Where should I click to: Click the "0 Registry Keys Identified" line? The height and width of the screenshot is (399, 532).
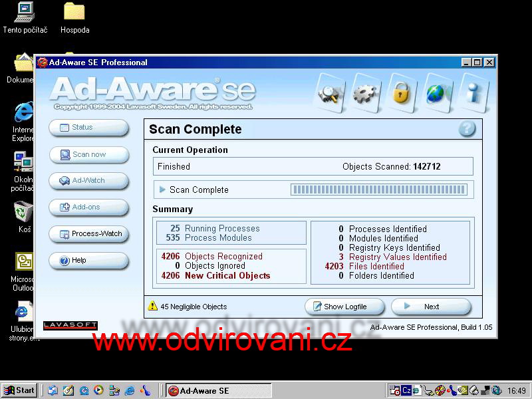[389, 247]
